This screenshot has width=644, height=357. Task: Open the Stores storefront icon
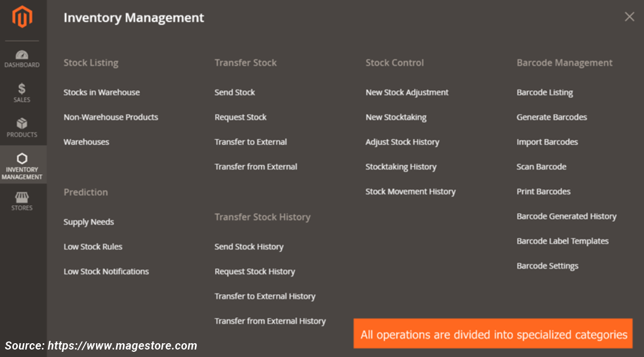[22, 197]
